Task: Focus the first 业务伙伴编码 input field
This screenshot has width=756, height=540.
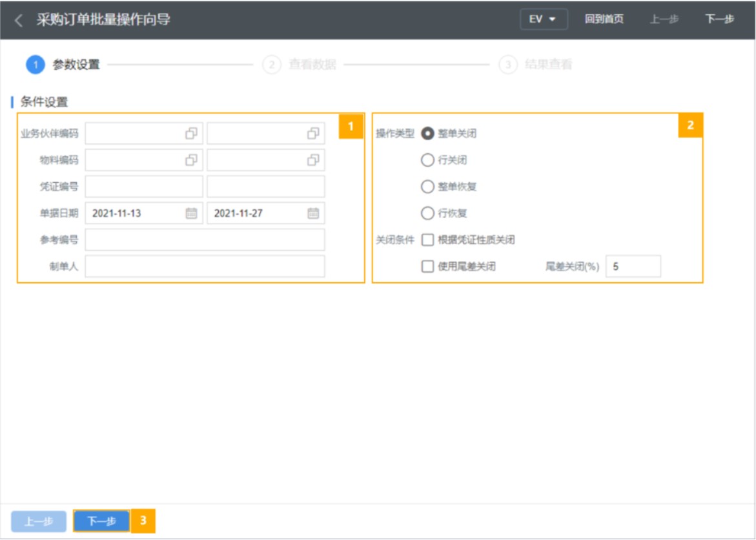Action: pyautogui.click(x=144, y=134)
